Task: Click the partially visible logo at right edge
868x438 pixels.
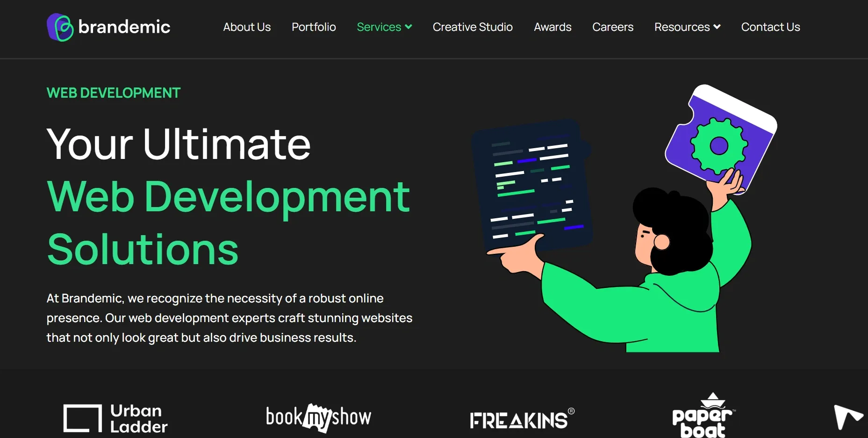Action: 847,417
